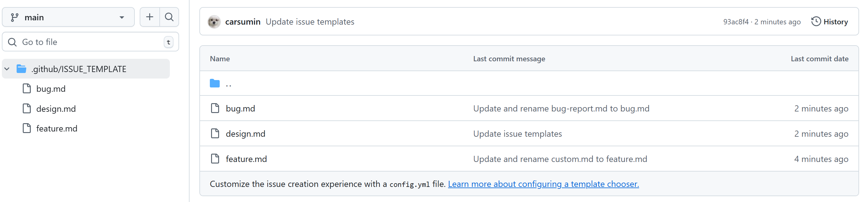
Task: Select bug.md in the sidebar tree
Action: [x=51, y=89]
